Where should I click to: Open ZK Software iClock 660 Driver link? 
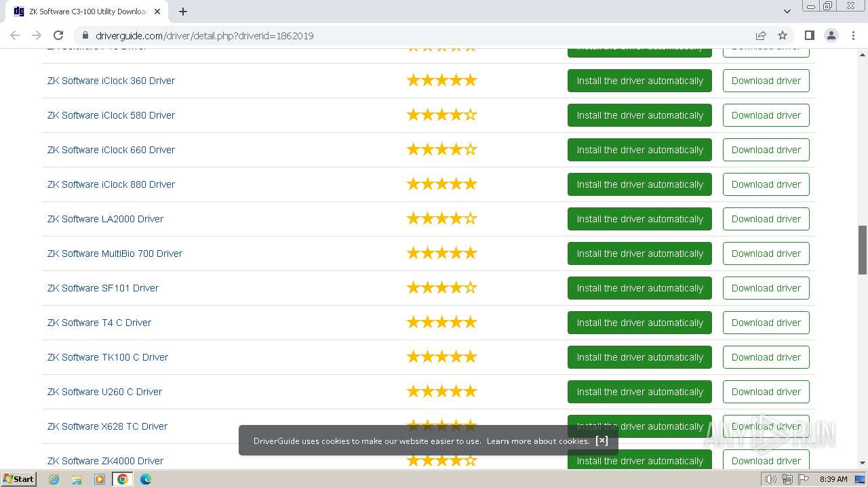[x=111, y=150]
